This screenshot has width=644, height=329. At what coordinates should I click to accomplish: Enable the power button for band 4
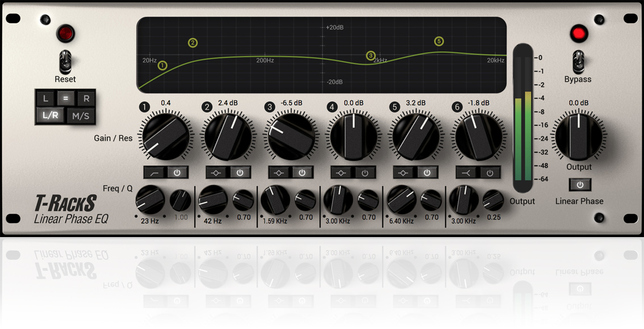[365, 172]
